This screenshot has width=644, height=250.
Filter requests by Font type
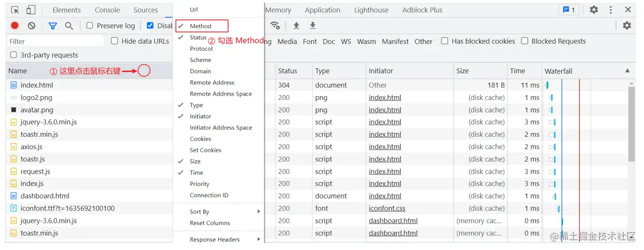coord(310,41)
